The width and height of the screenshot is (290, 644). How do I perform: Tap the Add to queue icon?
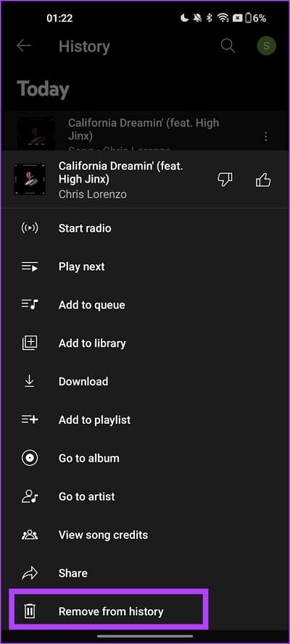(30, 305)
